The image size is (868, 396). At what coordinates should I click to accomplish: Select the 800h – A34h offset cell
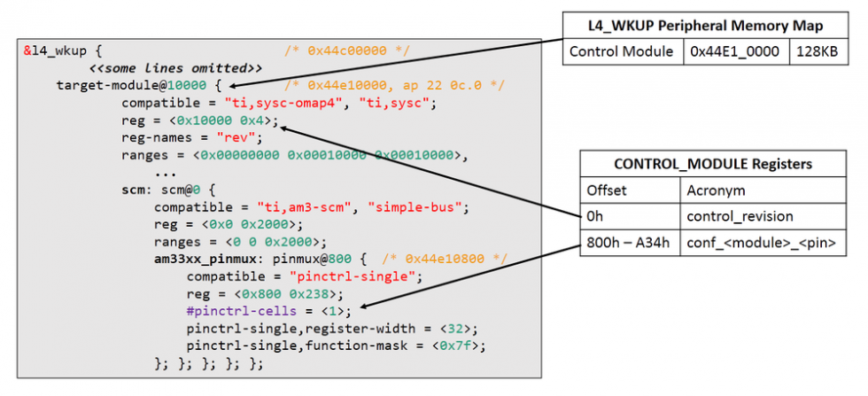pyautogui.click(x=627, y=243)
